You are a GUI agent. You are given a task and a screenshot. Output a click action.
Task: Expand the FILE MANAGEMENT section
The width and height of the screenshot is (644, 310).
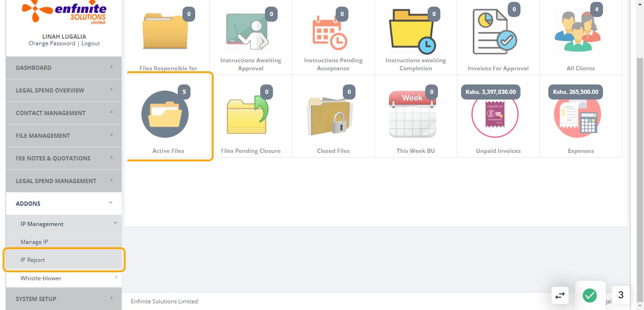64,135
